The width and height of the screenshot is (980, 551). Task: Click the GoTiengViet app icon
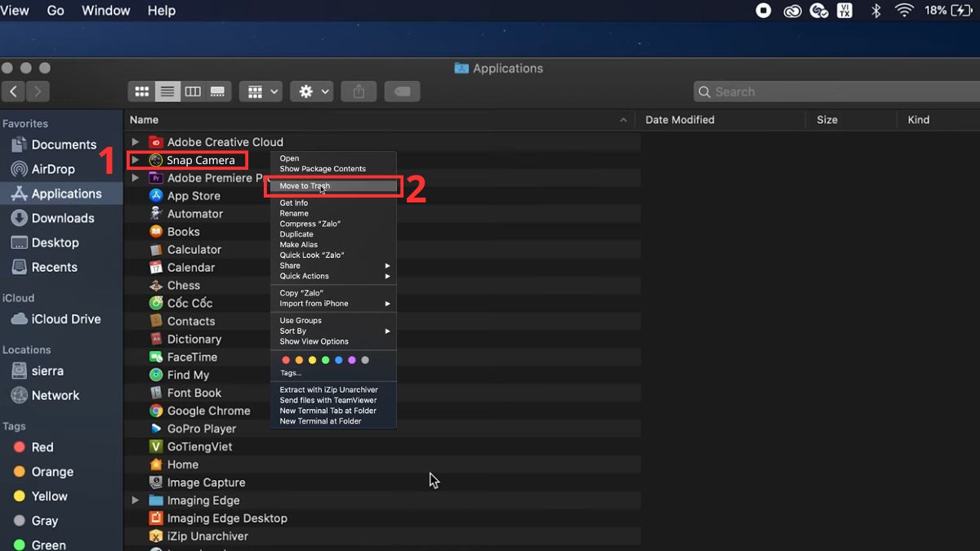pyautogui.click(x=156, y=447)
